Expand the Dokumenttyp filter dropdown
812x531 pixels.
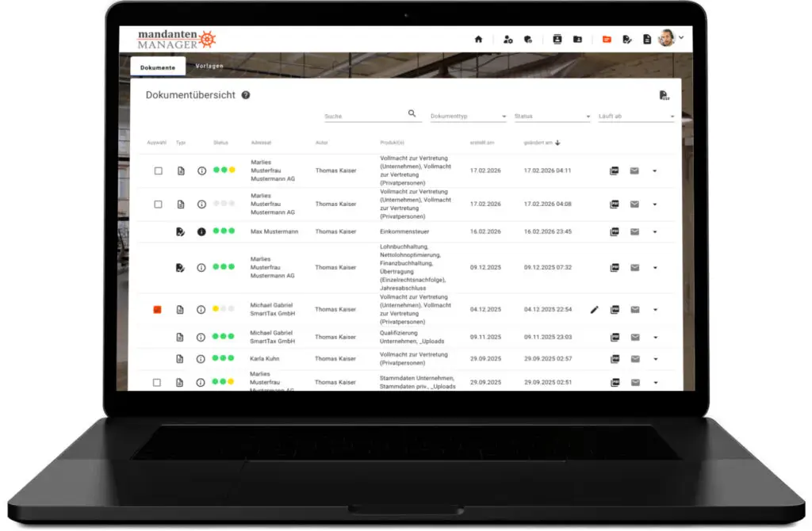point(468,117)
